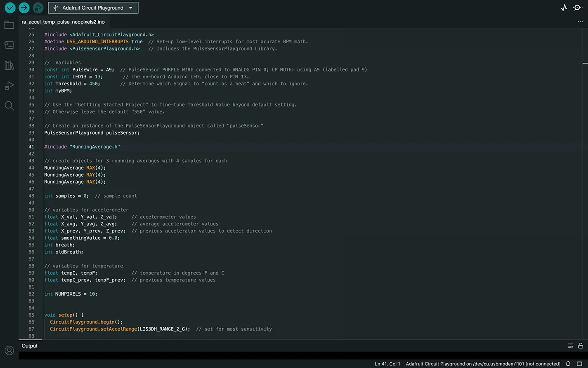Open the board selector dropdown

tap(93, 8)
